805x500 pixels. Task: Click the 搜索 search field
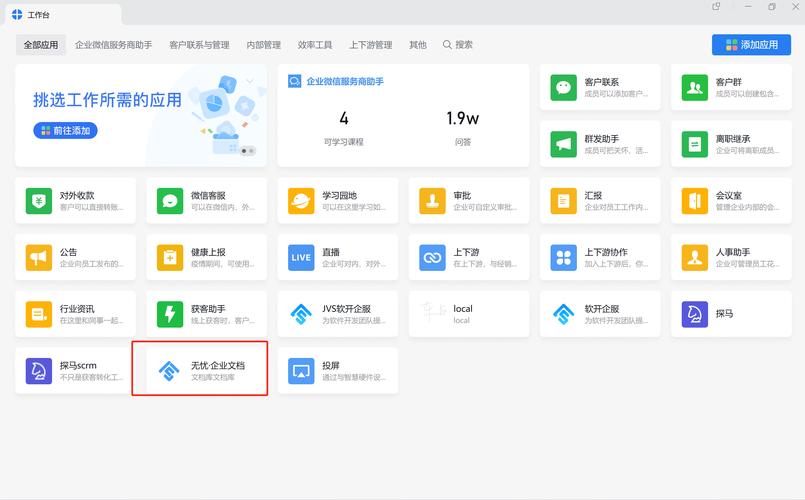458,45
